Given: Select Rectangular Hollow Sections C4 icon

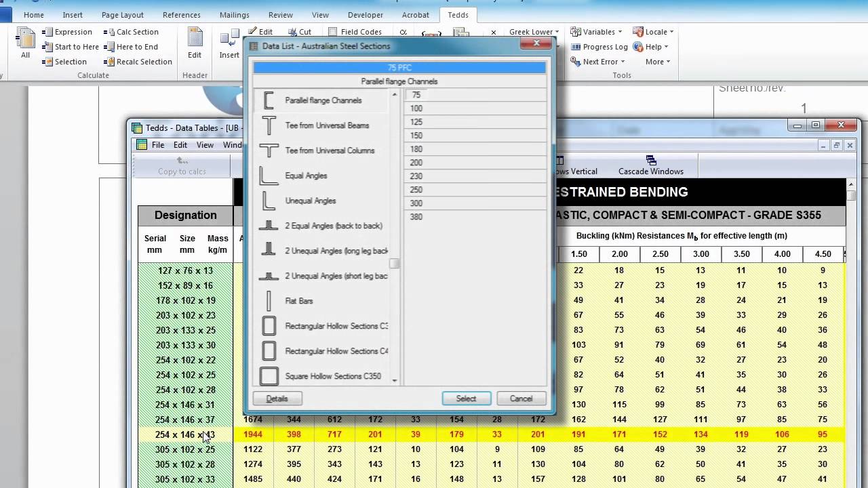Looking at the screenshot, I should tap(269, 351).
